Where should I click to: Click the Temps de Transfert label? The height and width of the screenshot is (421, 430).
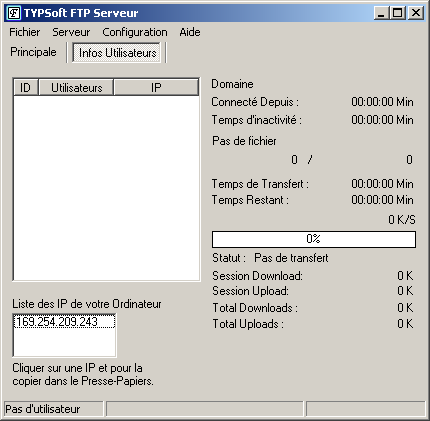(260, 184)
